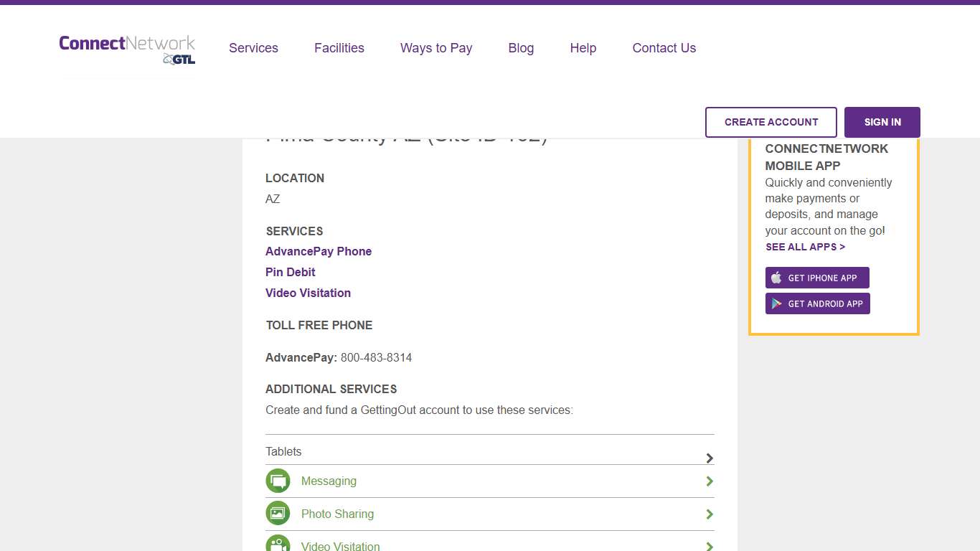This screenshot has height=551, width=980.
Task: Navigate to Contact Us page
Action: [664, 48]
